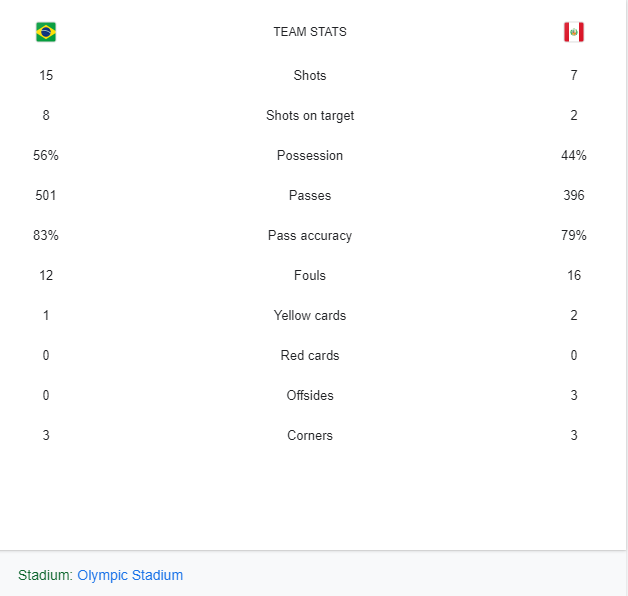Screen dimensions: 628x596
Task: Select the Red cards label
Action: click(310, 356)
